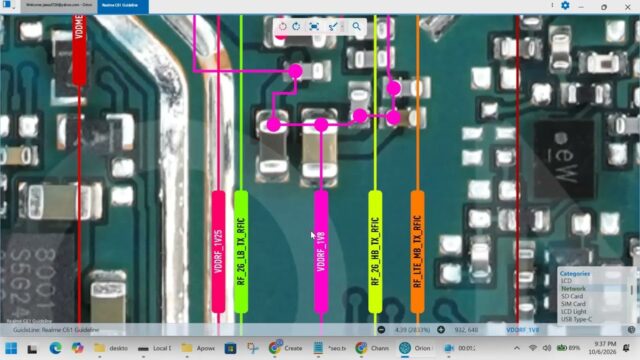
Task: Open the Apowe folder taskbar item
Action: 198,348
